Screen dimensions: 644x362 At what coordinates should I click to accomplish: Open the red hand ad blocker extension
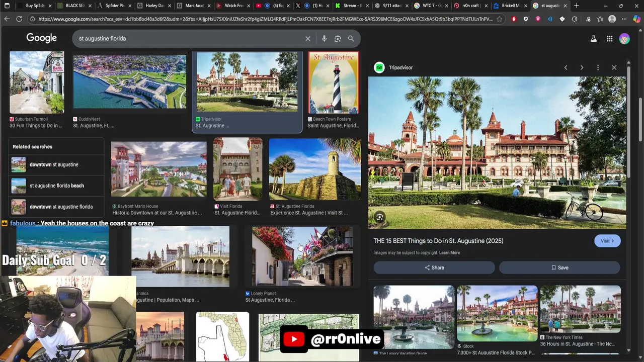click(514, 19)
